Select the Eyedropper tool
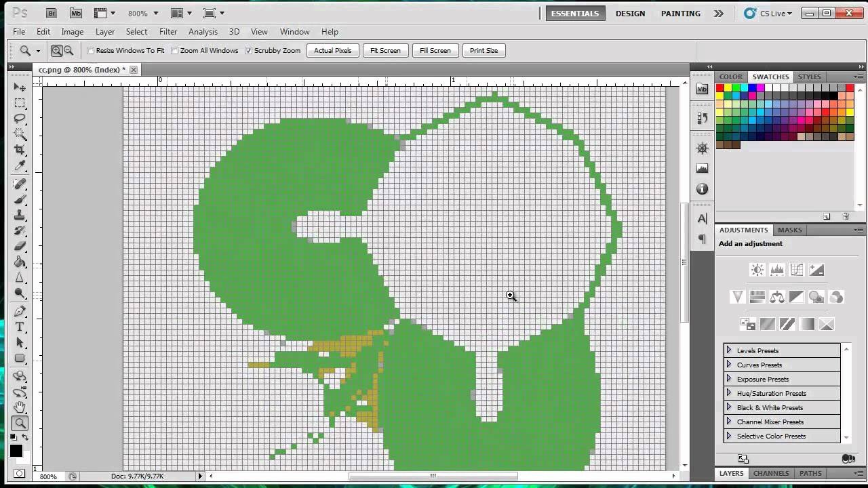868x488 pixels. point(20,165)
